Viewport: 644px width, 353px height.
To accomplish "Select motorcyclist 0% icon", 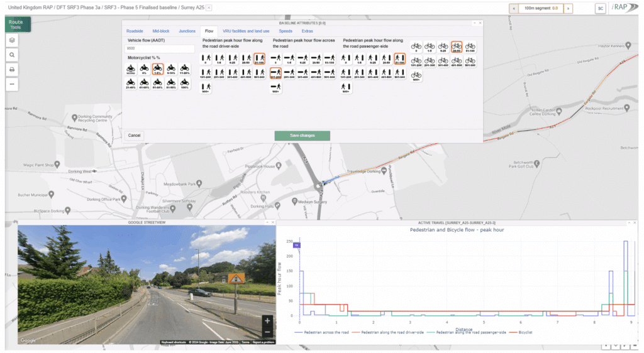I will pyautogui.click(x=144, y=69).
